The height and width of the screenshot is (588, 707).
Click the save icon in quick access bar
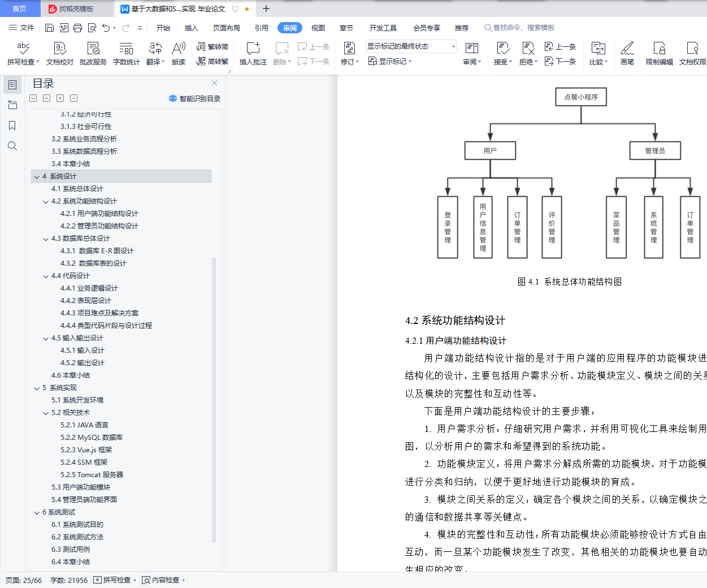49,28
